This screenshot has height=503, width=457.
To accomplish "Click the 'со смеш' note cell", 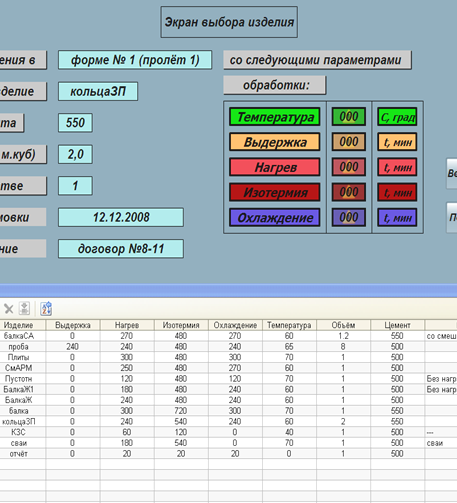I will point(441,336).
